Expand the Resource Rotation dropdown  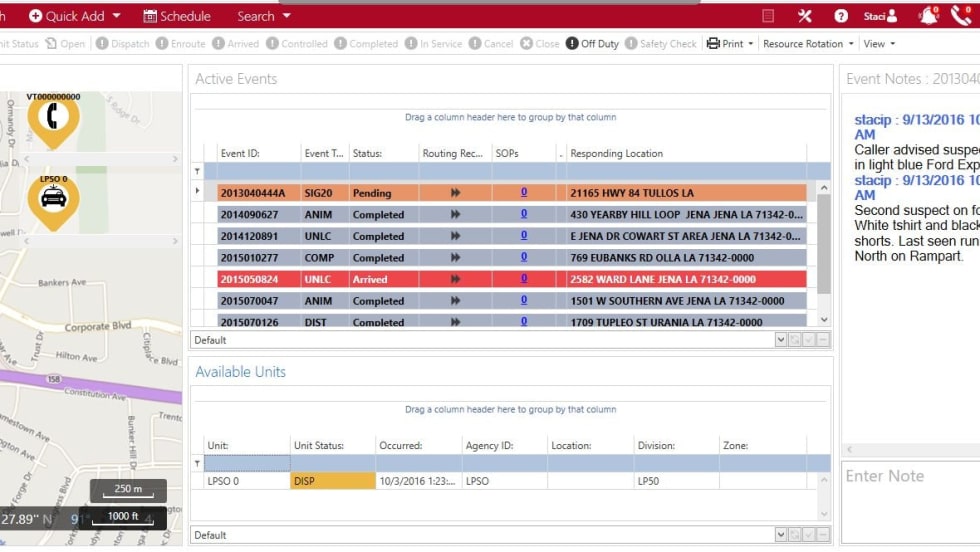pos(808,44)
